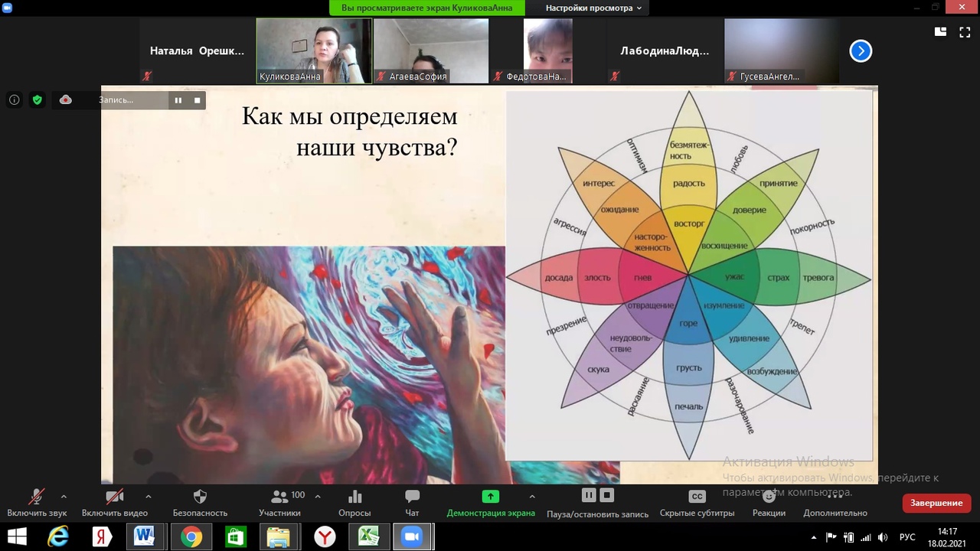The image size is (980, 551).
Task: Show hidden system tray icons
Action: point(814,537)
